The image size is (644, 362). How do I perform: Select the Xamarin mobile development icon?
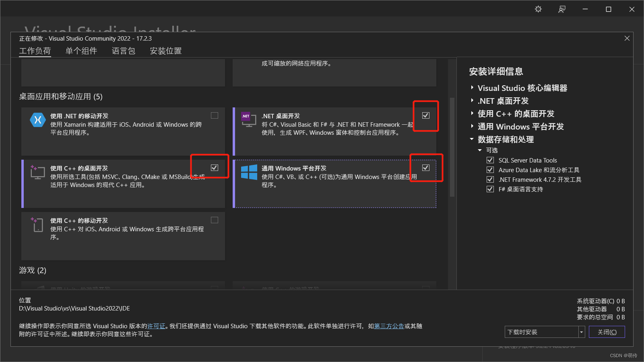(37, 119)
